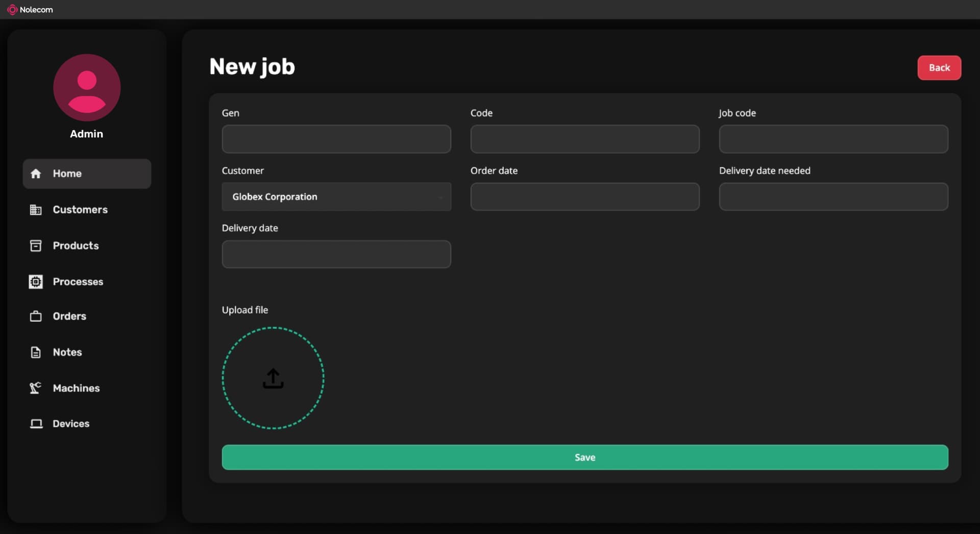The height and width of the screenshot is (534, 980).
Task: Click the Nolecom logo in title bar
Action: click(x=12, y=10)
